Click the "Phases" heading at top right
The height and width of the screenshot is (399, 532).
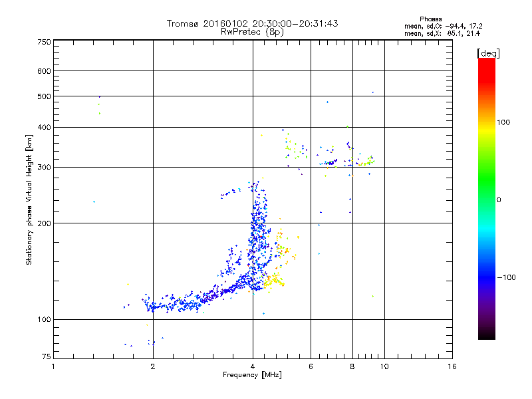(430, 19)
